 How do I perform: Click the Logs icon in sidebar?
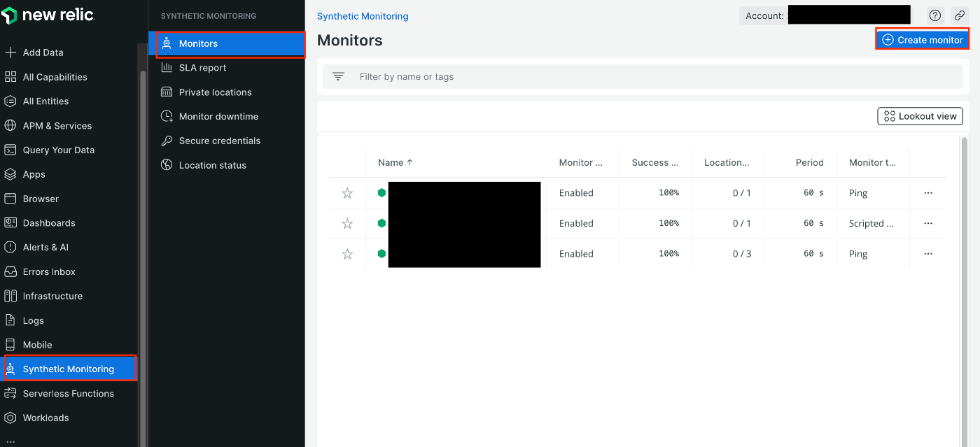pos(10,320)
